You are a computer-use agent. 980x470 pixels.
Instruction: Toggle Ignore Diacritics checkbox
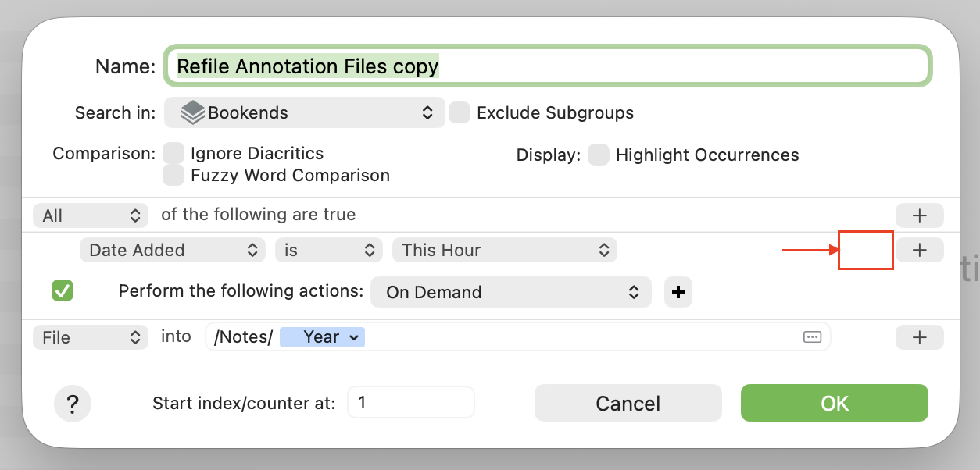(173, 154)
